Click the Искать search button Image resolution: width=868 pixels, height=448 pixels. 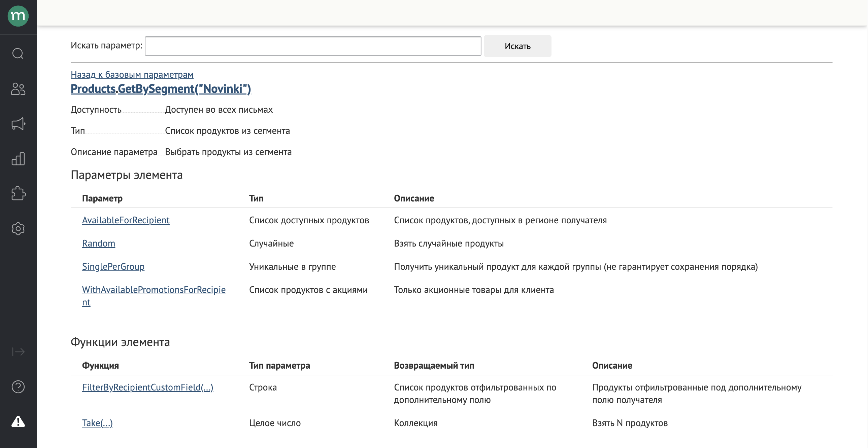518,46
